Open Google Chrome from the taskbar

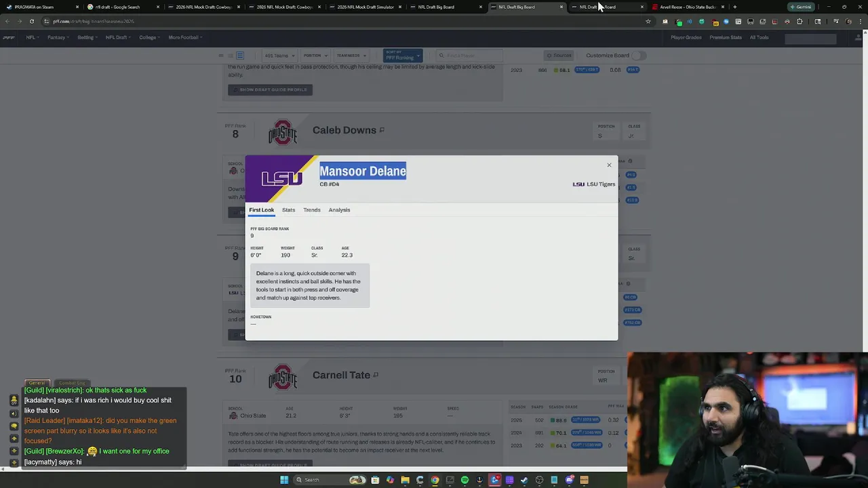[435, 480]
